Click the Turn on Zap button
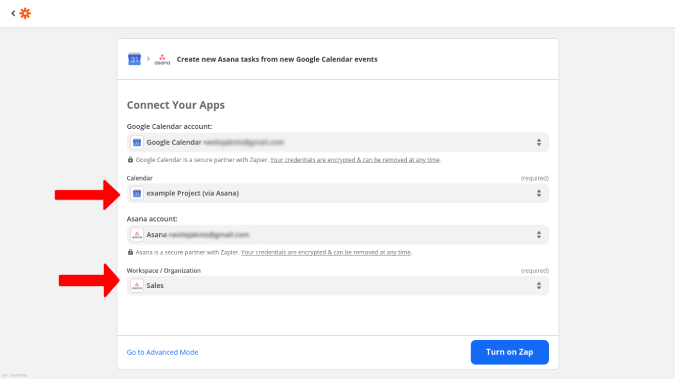 tap(510, 352)
